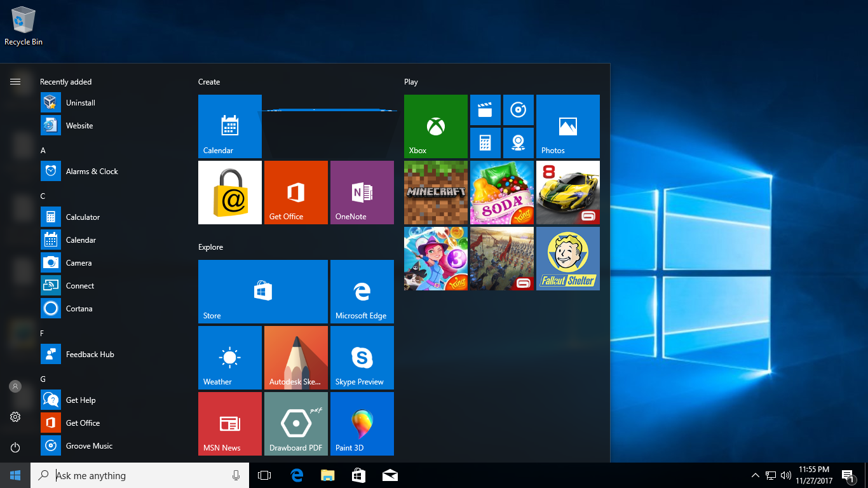
Task: Open the yellow padlock mail tile
Action: [230, 193]
